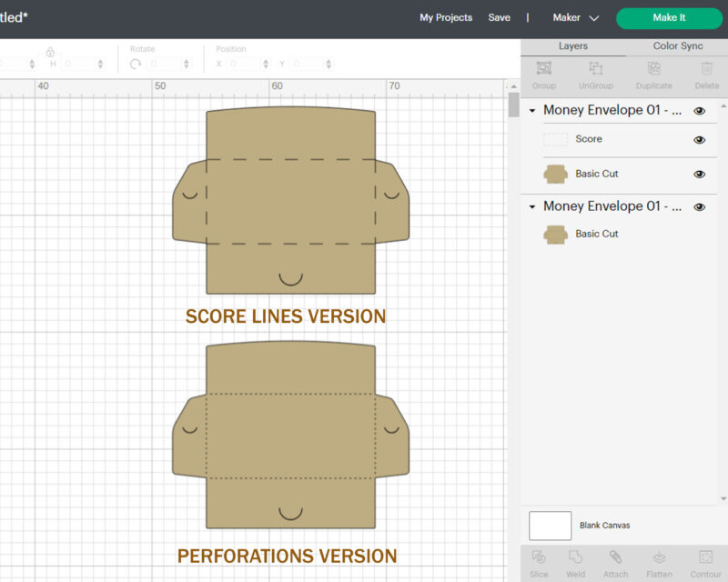Click the UnGroup icon

click(x=596, y=69)
